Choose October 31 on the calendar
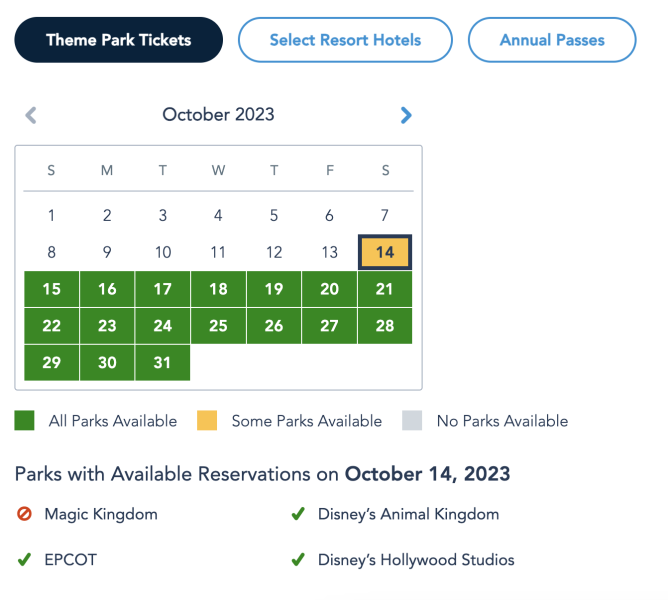 click(163, 363)
